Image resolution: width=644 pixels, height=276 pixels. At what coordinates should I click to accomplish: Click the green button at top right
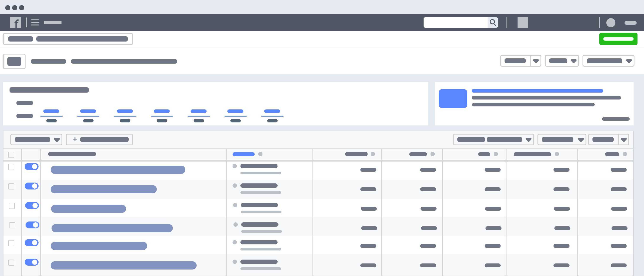point(618,39)
